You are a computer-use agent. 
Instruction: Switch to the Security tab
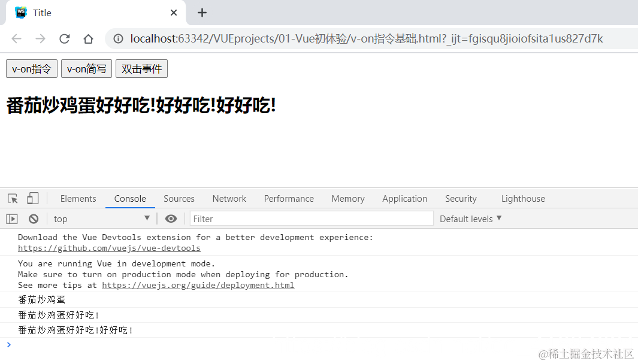(461, 199)
